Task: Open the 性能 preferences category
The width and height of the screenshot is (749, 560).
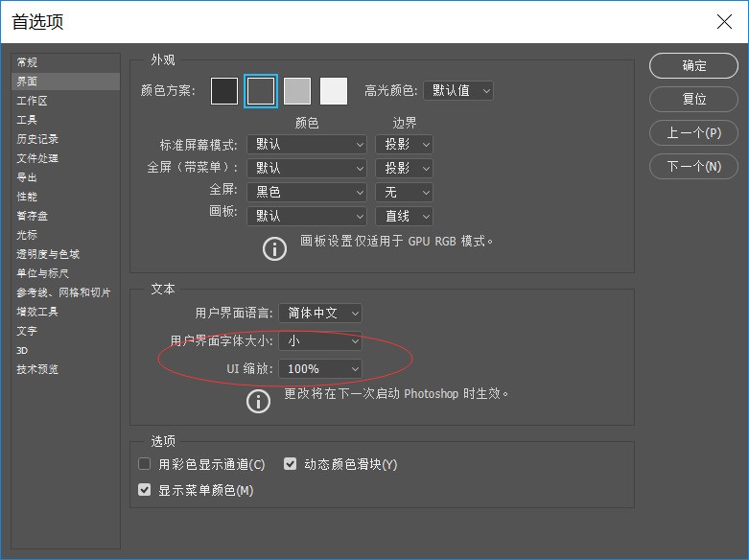Action: coord(27,197)
